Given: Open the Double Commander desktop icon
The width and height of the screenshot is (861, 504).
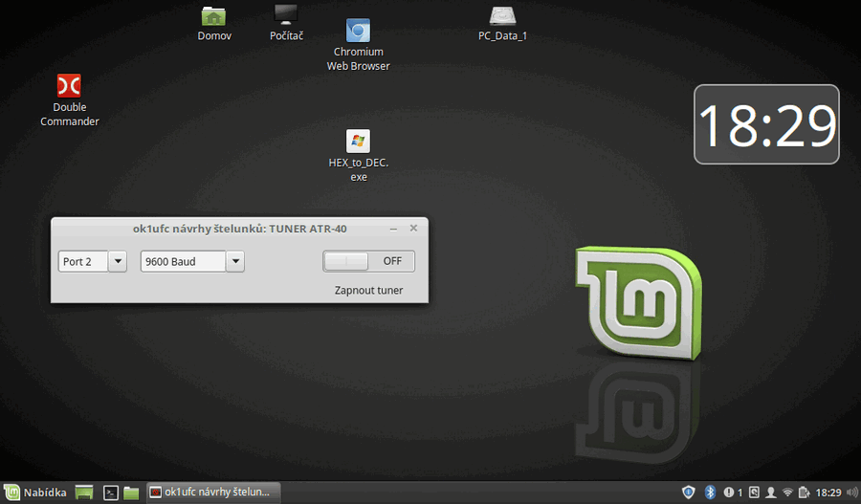Looking at the screenshot, I should [69, 86].
